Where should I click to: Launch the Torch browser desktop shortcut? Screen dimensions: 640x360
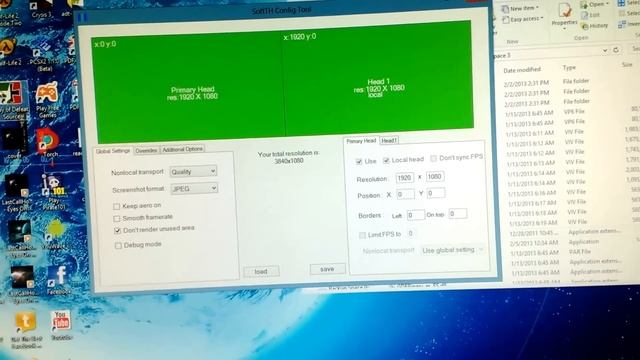click(50, 143)
